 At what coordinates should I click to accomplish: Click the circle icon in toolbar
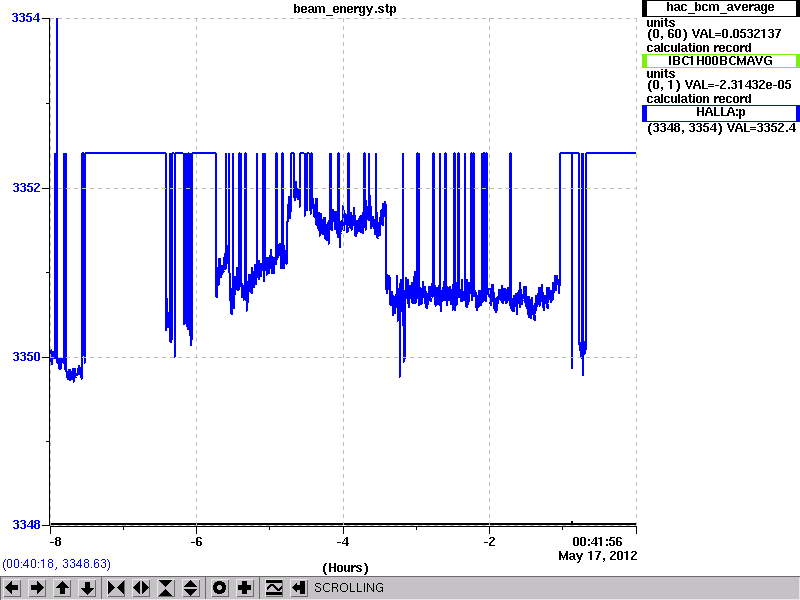click(220, 588)
